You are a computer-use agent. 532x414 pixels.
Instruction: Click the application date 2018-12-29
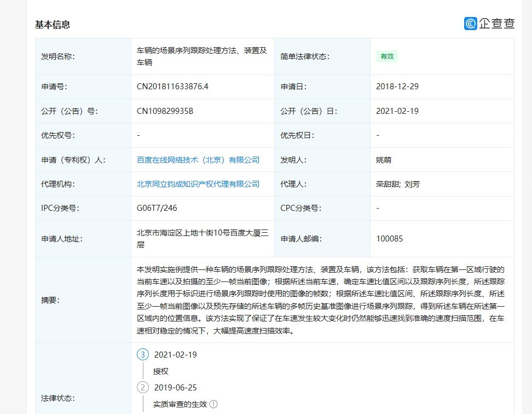[x=397, y=87]
